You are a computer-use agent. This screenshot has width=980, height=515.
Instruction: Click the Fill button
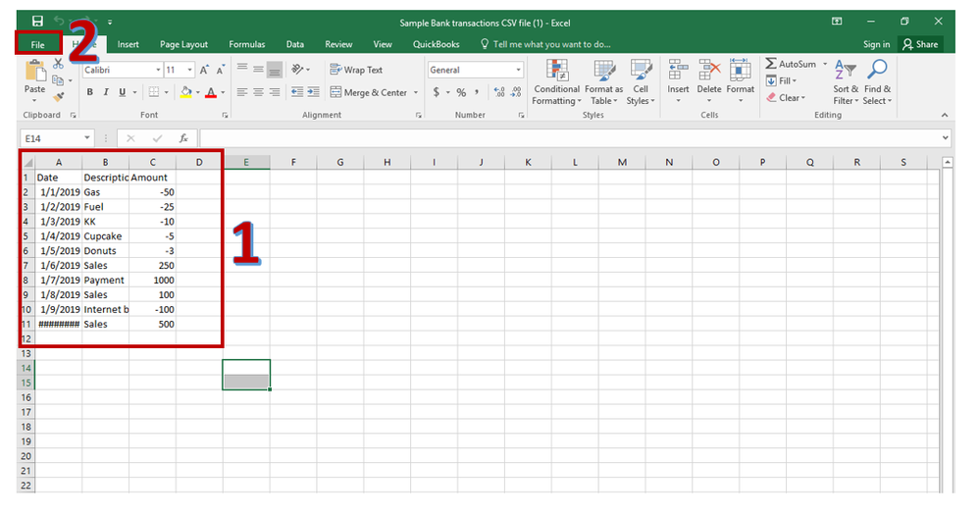pos(781,80)
